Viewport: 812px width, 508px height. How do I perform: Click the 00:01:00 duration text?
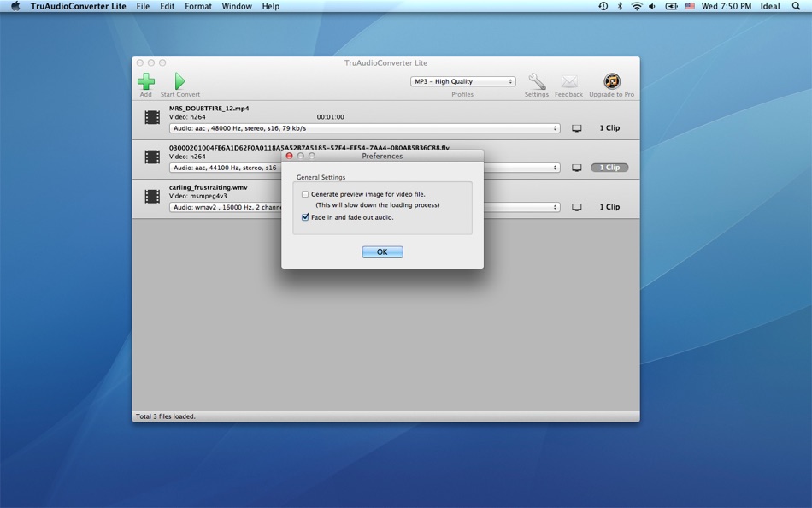click(x=331, y=117)
